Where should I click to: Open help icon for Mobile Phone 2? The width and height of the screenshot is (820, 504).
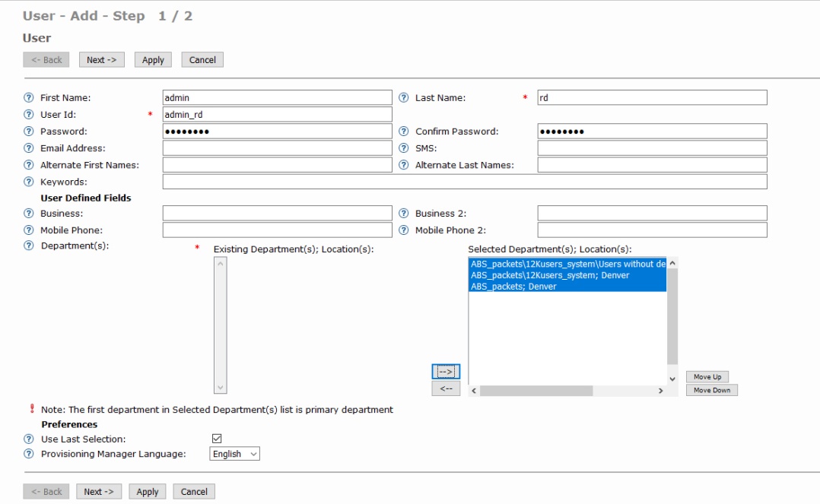(x=404, y=230)
